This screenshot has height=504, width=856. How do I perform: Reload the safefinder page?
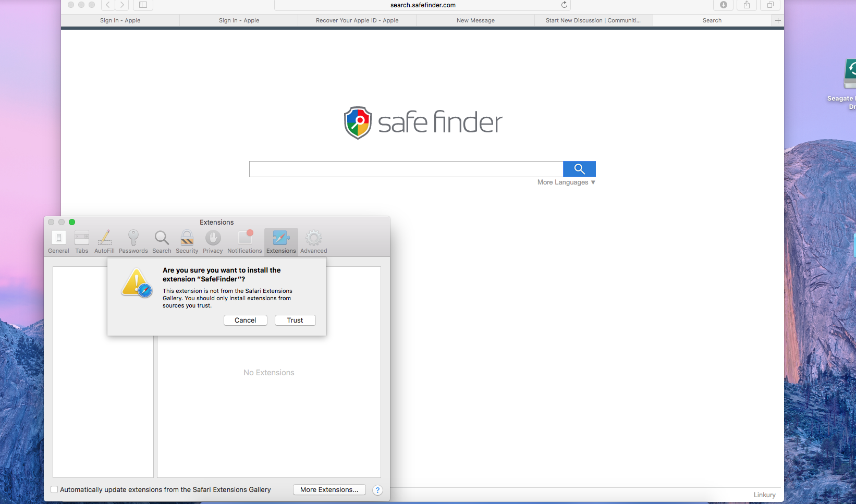pyautogui.click(x=564, y=5)
